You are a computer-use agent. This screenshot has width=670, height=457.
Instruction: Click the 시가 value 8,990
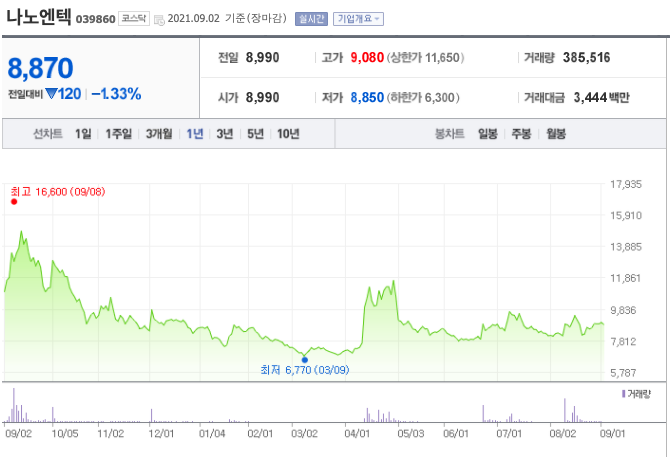click(262, 97)
